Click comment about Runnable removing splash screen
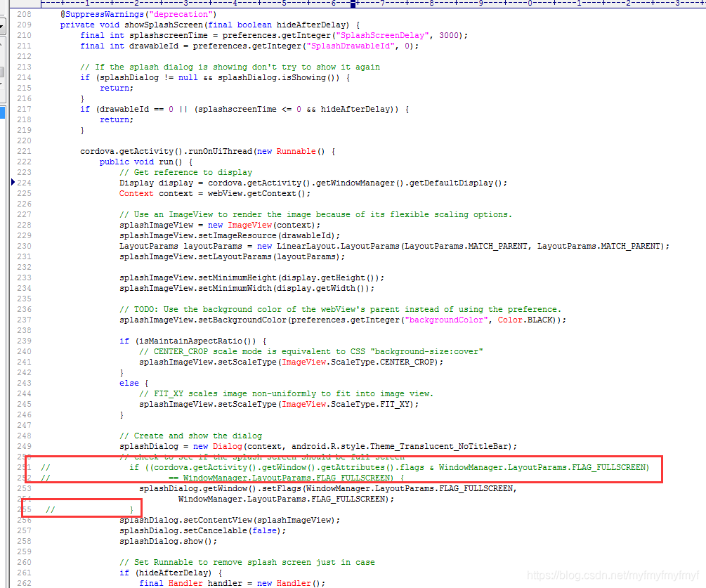706x588 pixels. tap(247, 562)
